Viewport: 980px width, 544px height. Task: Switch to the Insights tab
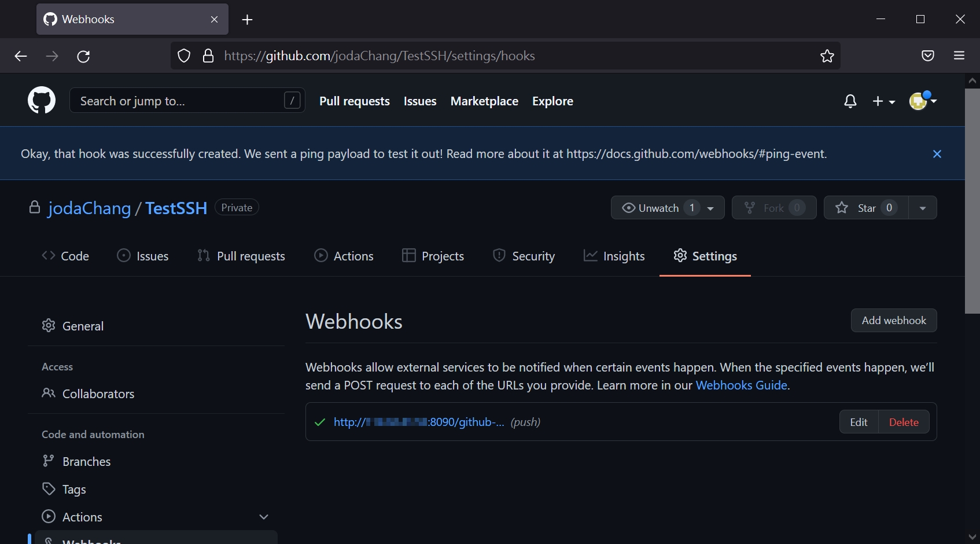point(614,256)
